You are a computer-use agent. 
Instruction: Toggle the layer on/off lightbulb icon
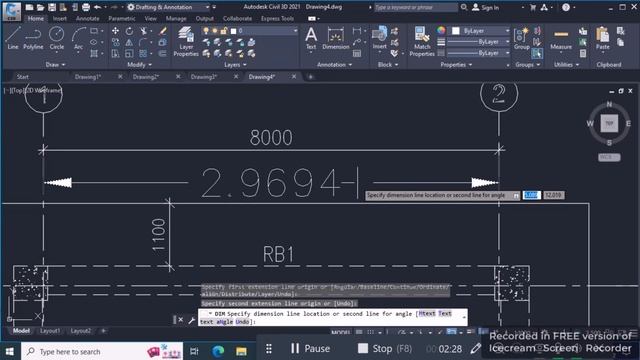(206, 31)
